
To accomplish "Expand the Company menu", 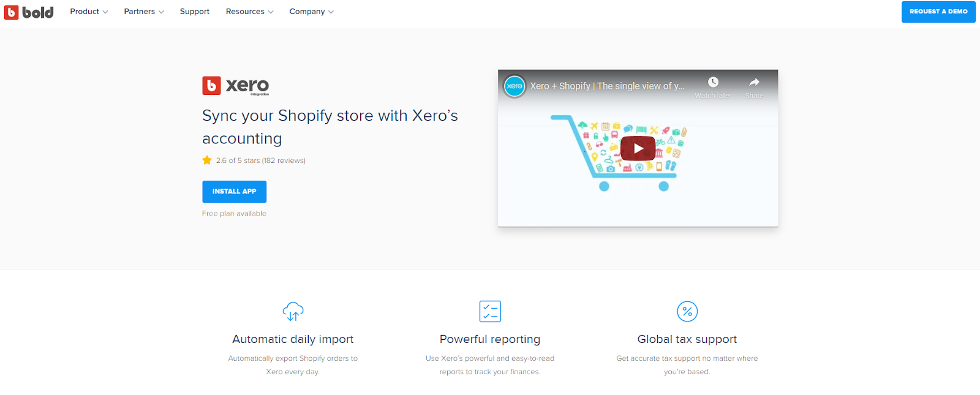I will [311, 12].
